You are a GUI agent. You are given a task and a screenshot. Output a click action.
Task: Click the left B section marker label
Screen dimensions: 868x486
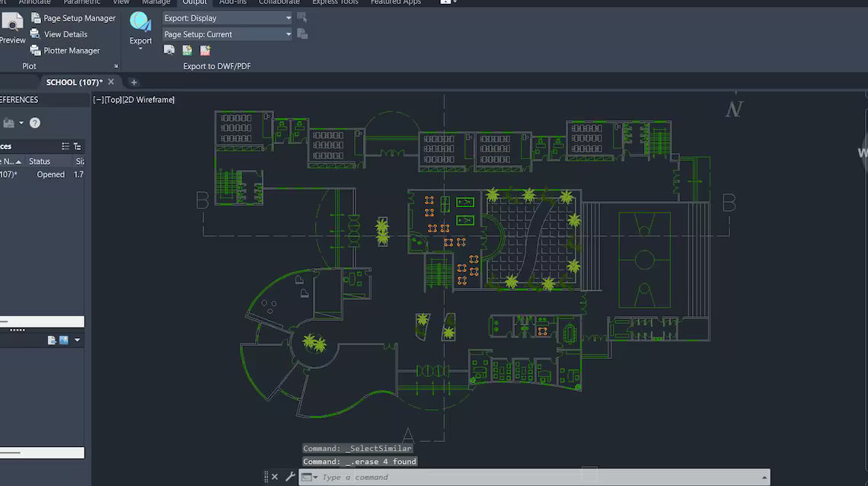202,200
